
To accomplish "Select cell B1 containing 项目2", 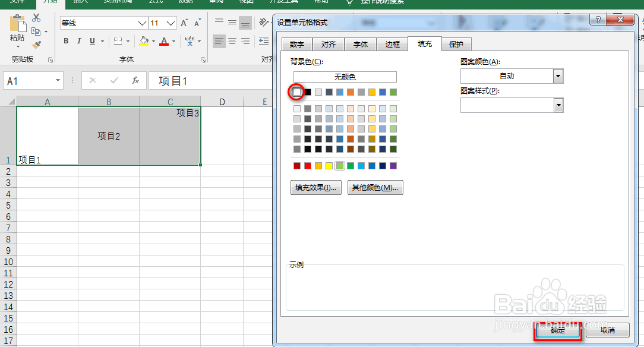I will (109, 136).
